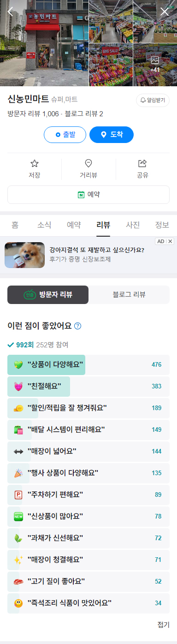Select the 정보 tab

coord(162,225)
